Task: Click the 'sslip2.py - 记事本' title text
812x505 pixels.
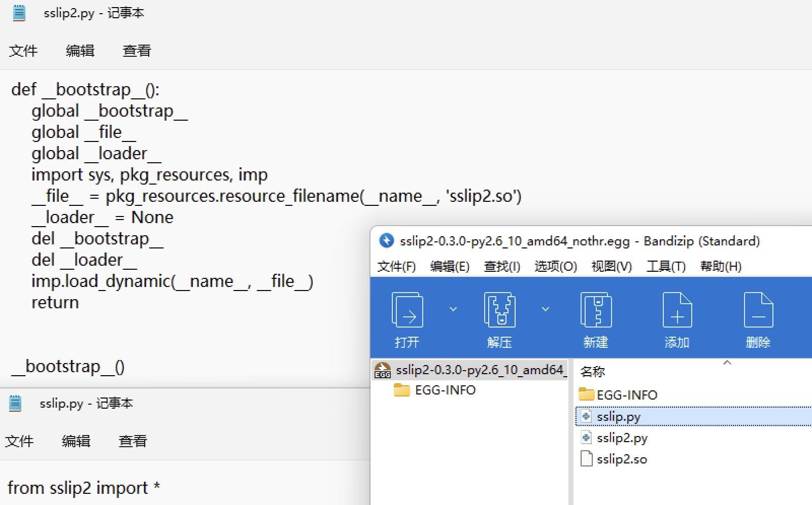Action: click(x=94, y=13)
